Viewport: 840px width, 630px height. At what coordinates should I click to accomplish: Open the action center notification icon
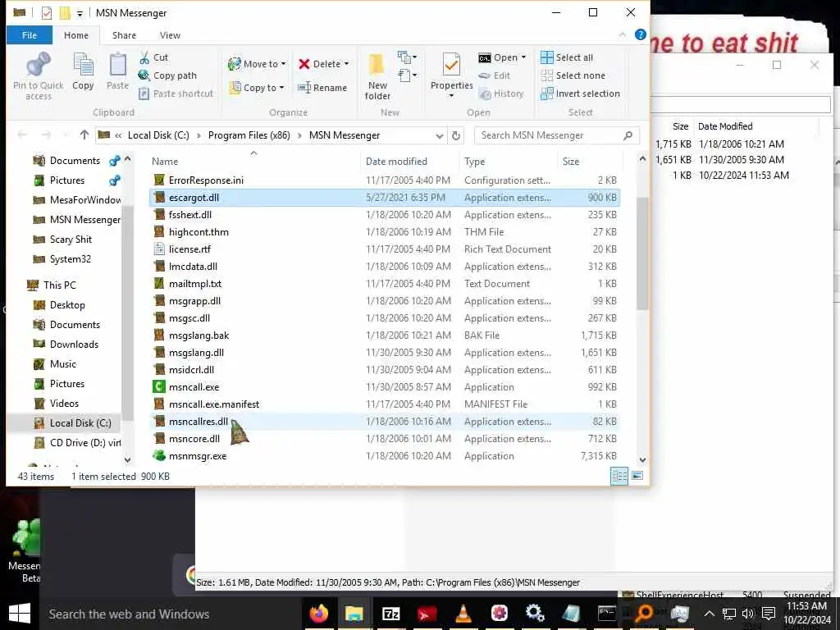point(769,614)
